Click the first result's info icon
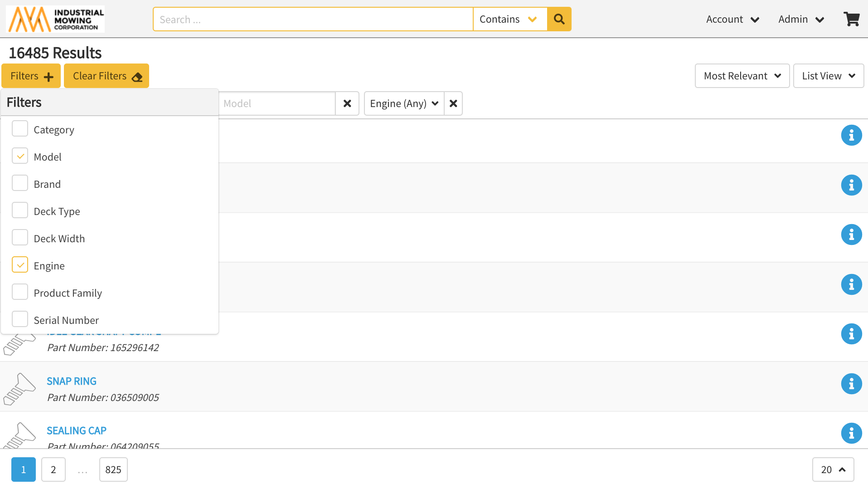Screen dimensions: 868x489 [x=851, y=135]
